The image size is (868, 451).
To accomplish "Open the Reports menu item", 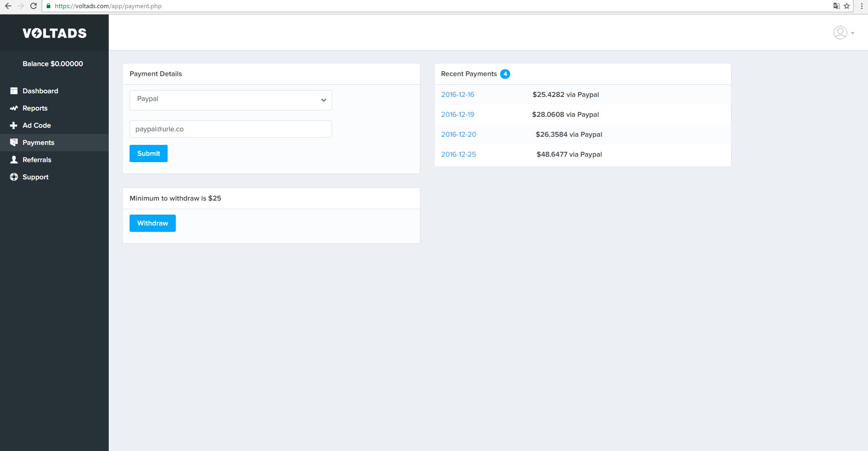I will click(35, 108).
